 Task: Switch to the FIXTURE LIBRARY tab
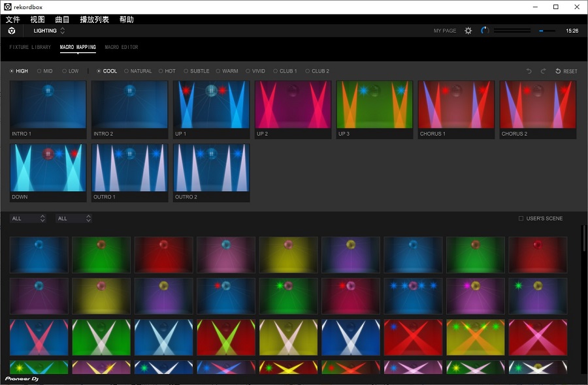click(30, 47)
